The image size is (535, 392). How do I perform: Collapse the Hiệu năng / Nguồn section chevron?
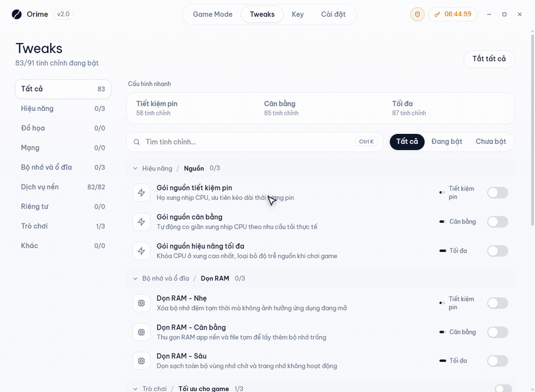coord(135,168)
